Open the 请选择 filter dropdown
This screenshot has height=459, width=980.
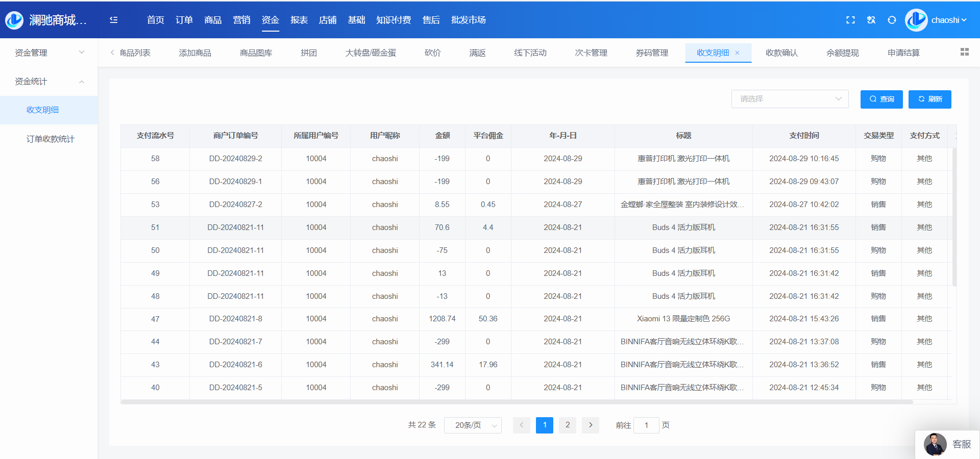pos(789,99)
